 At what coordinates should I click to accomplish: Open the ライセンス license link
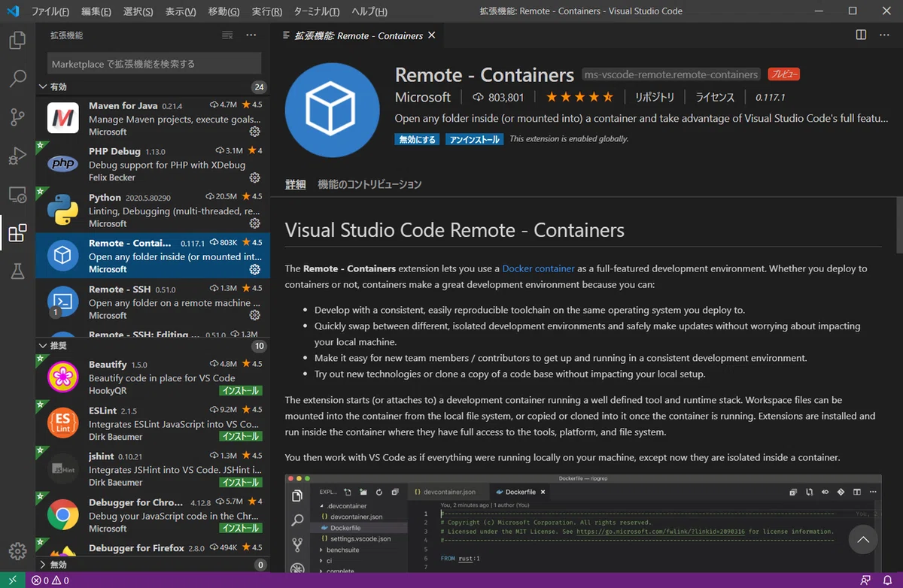[715, 97]
